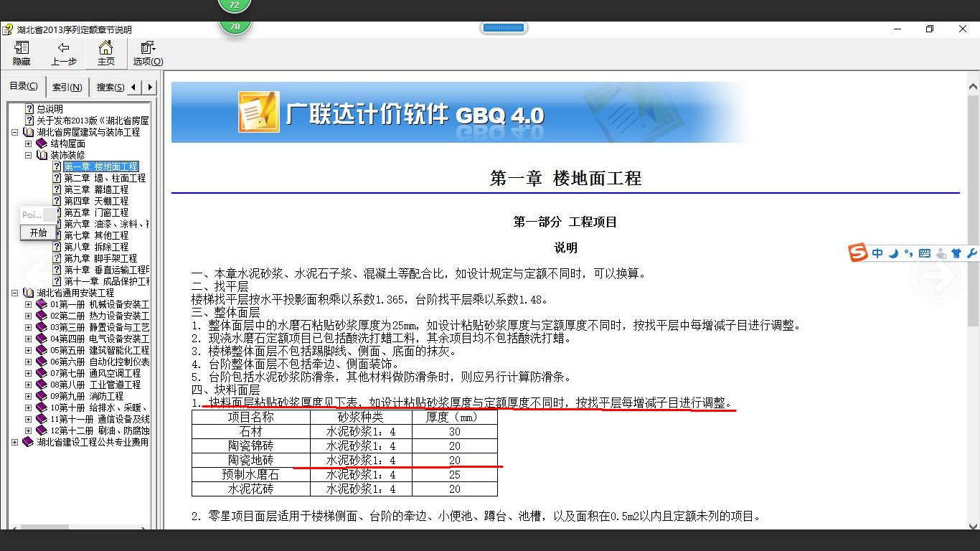Screen dimensions: 980x551
Task: Open the 选项(O) options button
Action: (x=148, y=53)
